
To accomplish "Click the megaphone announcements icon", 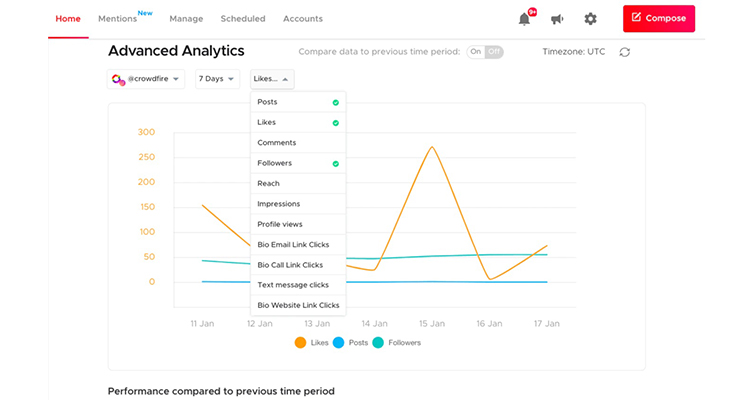I will pos(557,19).
